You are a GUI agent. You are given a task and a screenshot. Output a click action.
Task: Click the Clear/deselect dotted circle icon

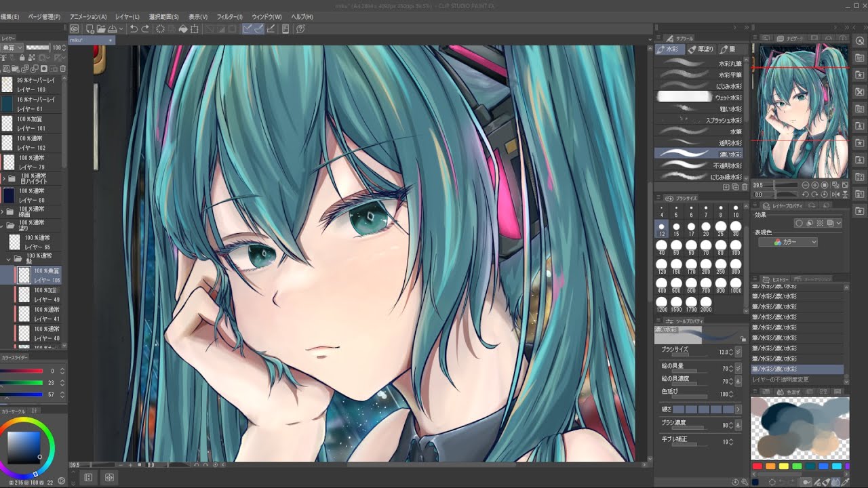(x=161, y=29)
